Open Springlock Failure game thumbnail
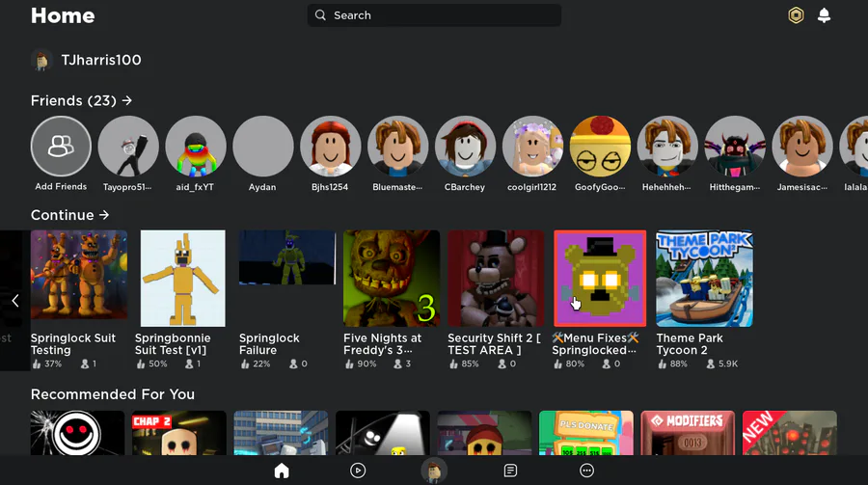 coord(287,257)
